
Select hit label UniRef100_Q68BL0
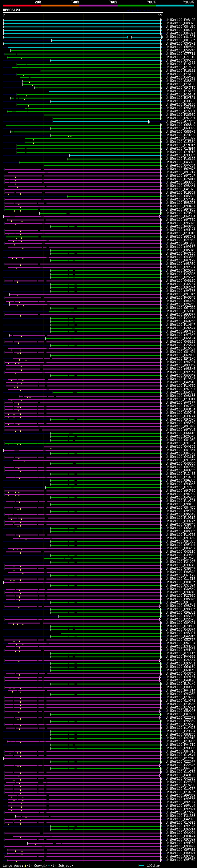tap(180, 125)
